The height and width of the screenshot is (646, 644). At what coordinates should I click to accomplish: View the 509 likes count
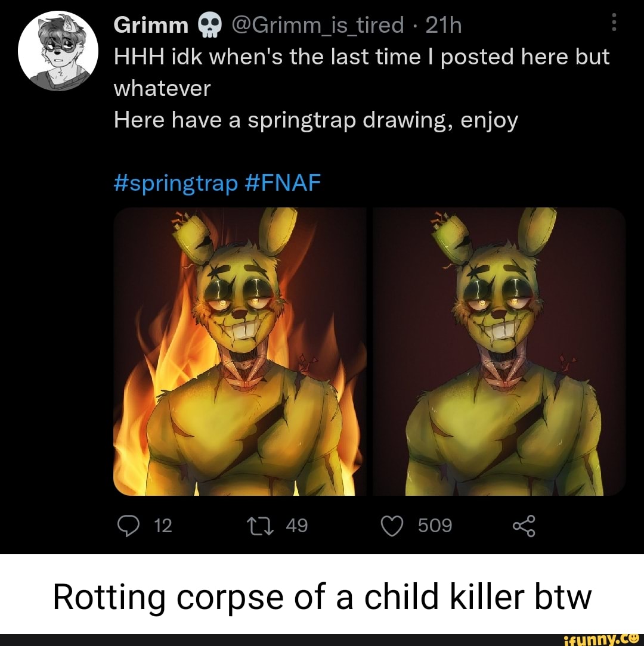point(434,525)
